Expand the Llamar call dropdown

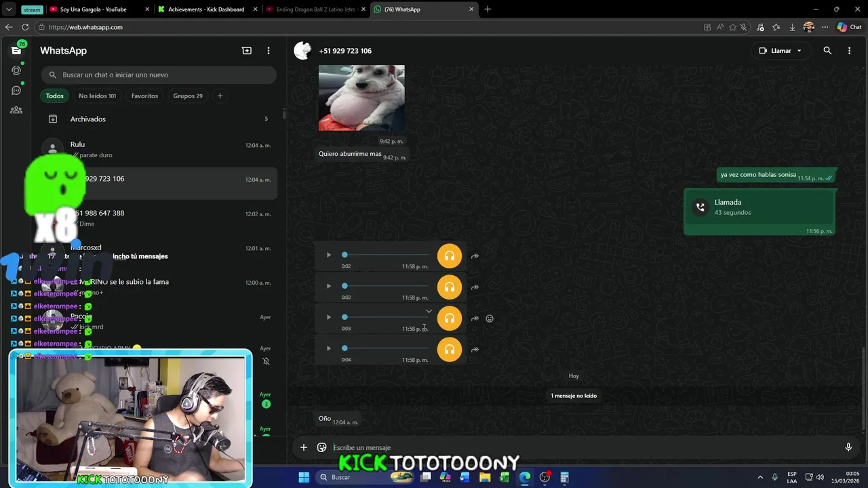(x=800, y=51)
